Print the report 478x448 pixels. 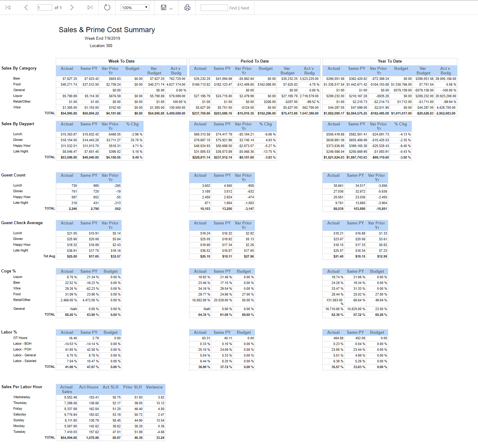pos(187,8)
